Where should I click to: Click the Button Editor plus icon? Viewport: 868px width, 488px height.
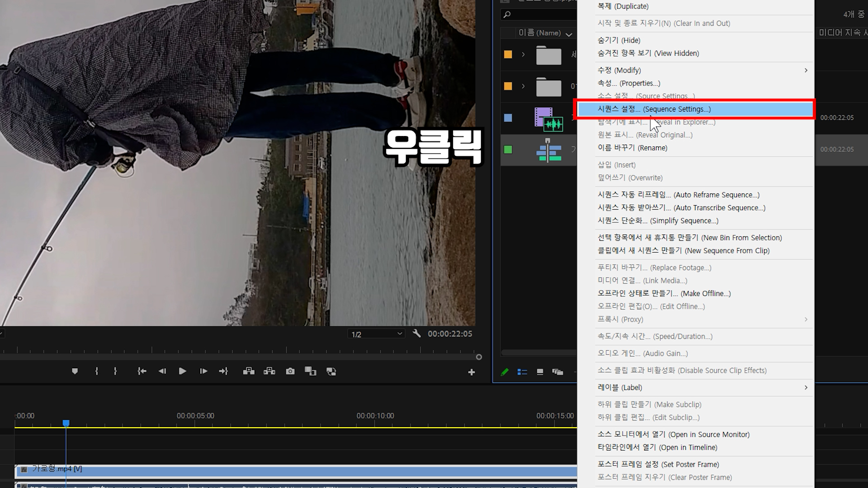[x=472, y=372]
